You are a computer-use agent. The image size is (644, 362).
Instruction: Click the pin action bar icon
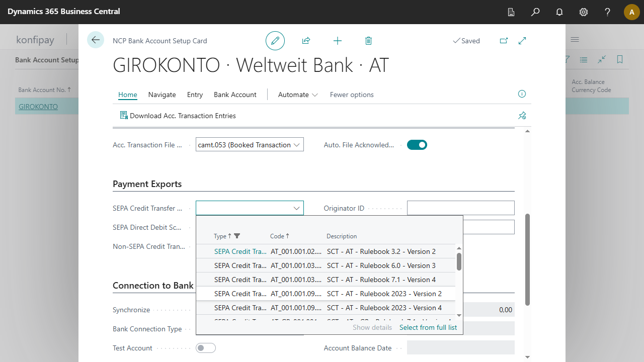(x=522, y=116)
